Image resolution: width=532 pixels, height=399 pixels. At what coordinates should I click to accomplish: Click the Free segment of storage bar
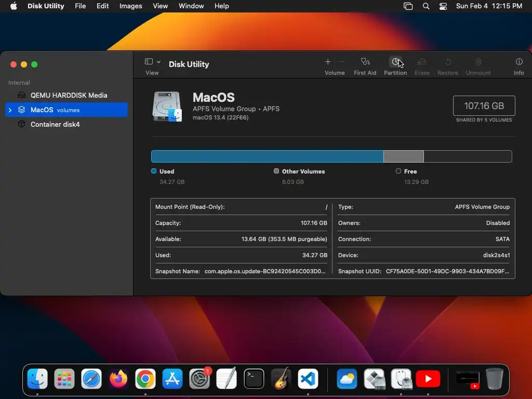(468, 156)
